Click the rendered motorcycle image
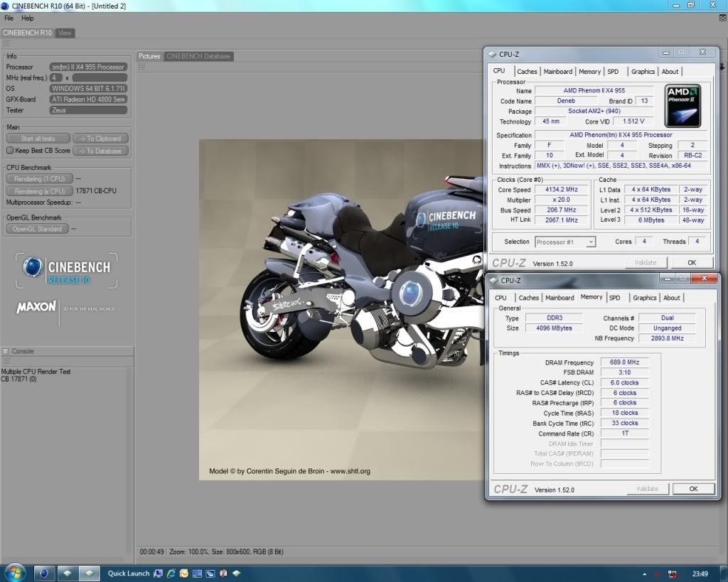728x582 pixels. coord(342,310)
